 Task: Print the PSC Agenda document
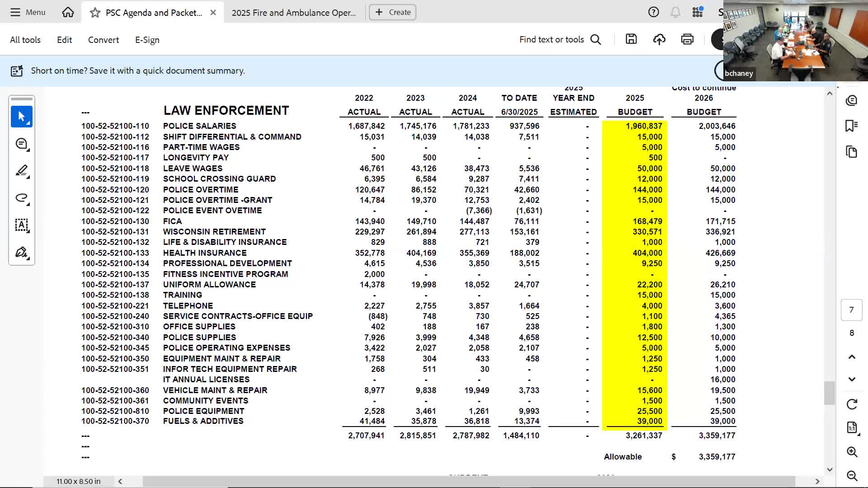click(687, 39)
